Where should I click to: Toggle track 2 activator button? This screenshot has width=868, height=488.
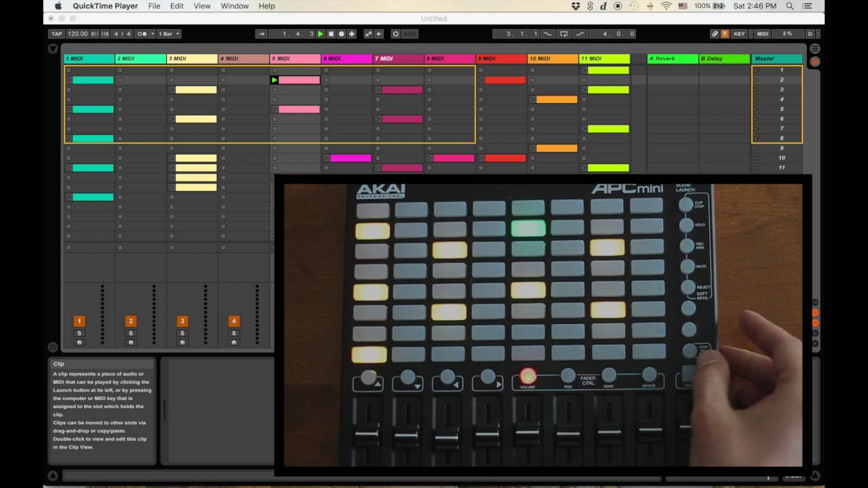[131, 321]
